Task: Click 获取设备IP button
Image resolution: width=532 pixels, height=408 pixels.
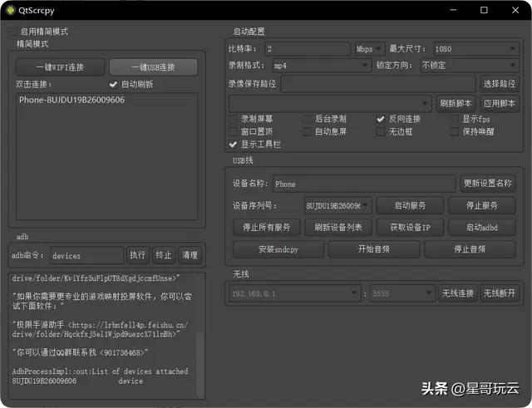Action: tap(410, 227)
